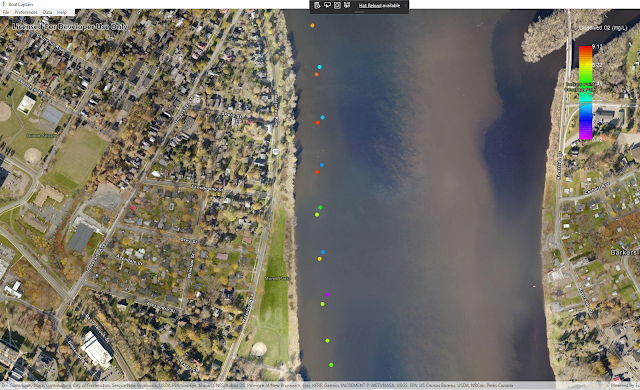
Task: Select the southernmost green data point
Action: [x=331, y=365]
